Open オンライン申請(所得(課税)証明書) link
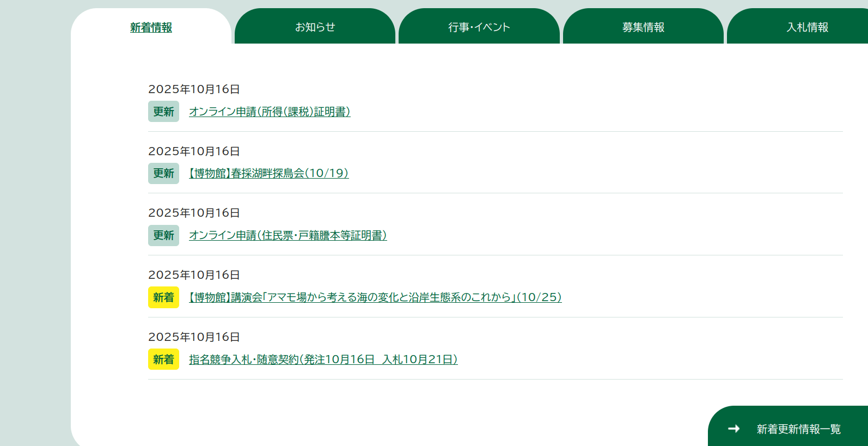868x446 pixels. click(270, 112)
